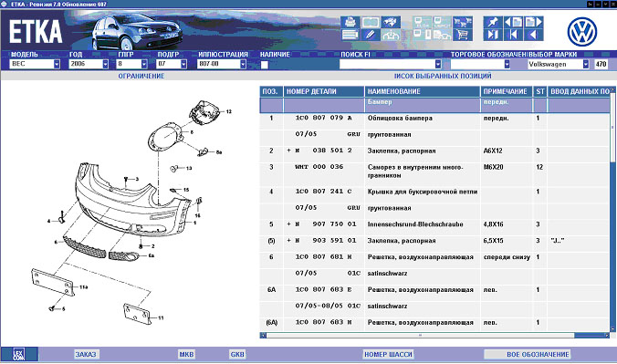Click the printer icon in toolbar
Screen dimensions: 617x364
(x=350, y=22)
